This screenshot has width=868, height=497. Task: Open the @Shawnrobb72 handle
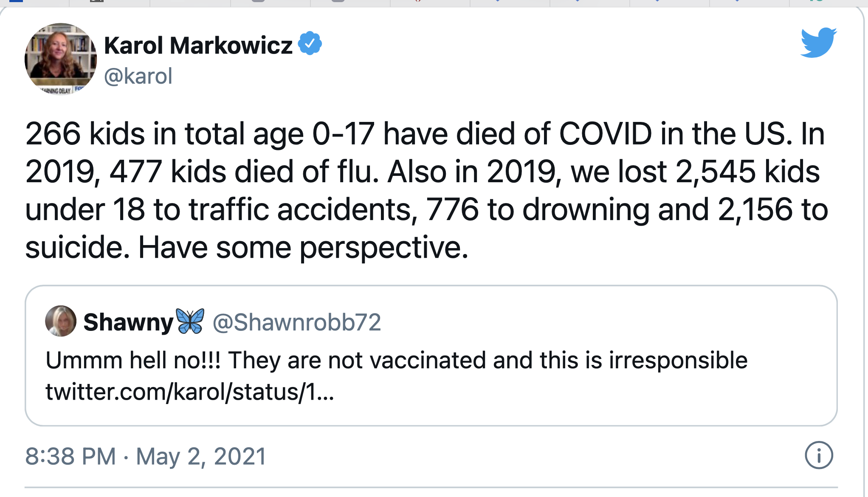296,322
